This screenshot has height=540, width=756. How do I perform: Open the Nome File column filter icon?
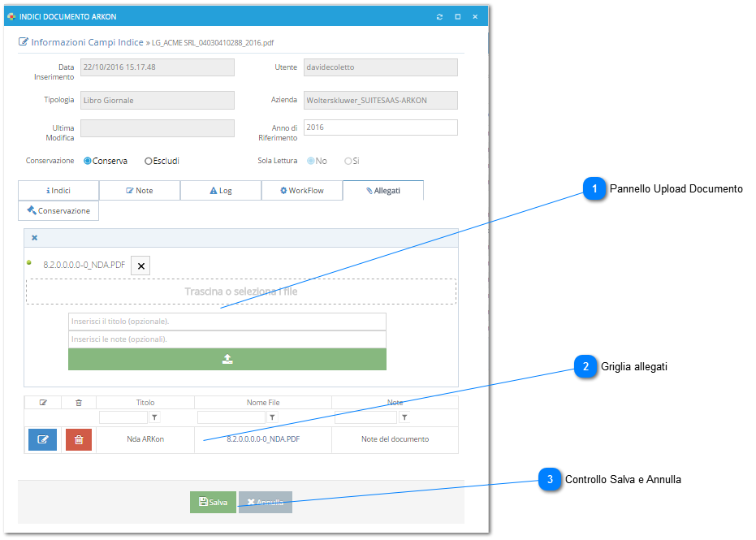(272, 417)
